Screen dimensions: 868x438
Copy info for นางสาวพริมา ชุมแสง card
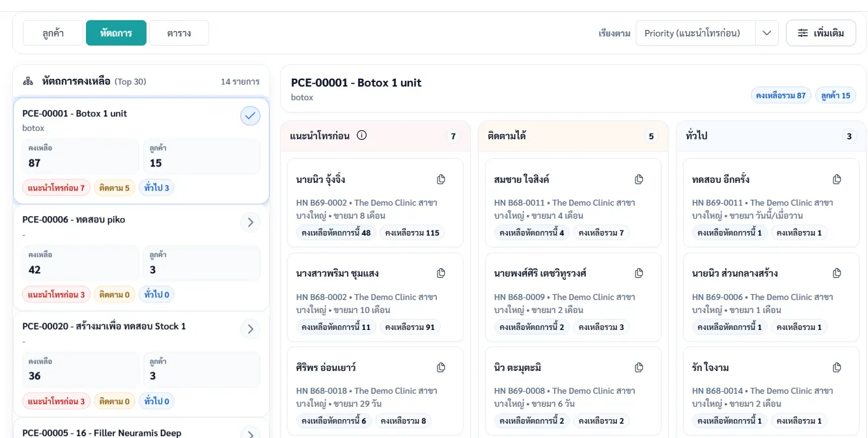pos(441,273)
